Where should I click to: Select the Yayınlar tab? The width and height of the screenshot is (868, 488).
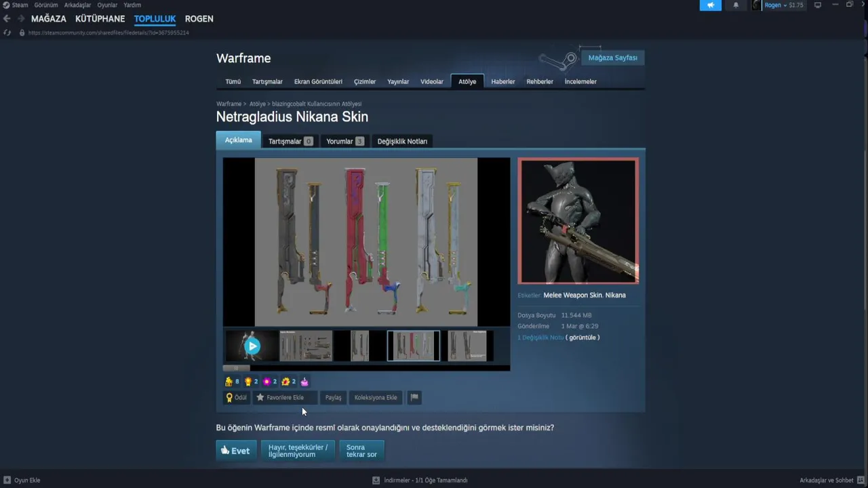[398, 81]
